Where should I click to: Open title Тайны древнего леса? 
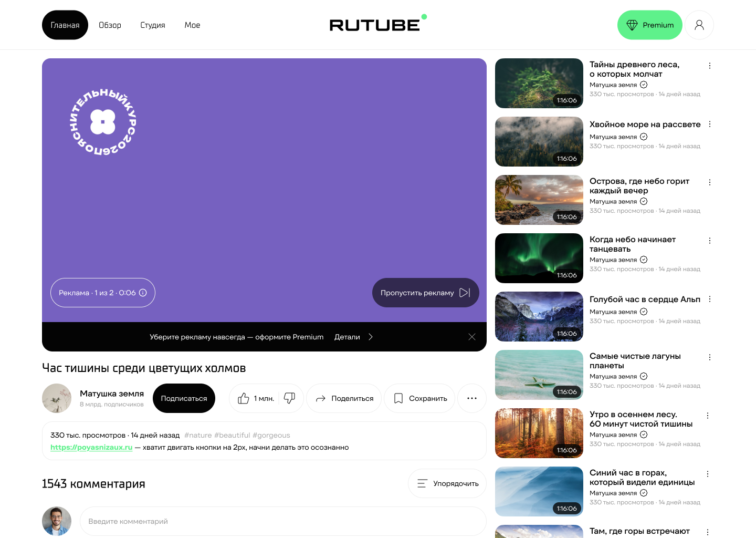tap(634, 69)
